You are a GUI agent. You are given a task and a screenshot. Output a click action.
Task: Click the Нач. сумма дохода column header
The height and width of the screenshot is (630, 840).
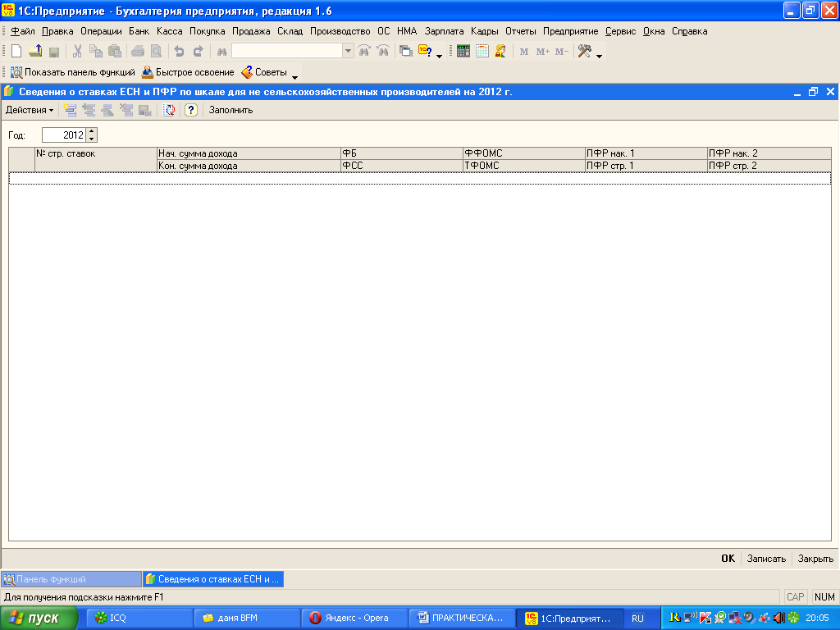[249, 153]
